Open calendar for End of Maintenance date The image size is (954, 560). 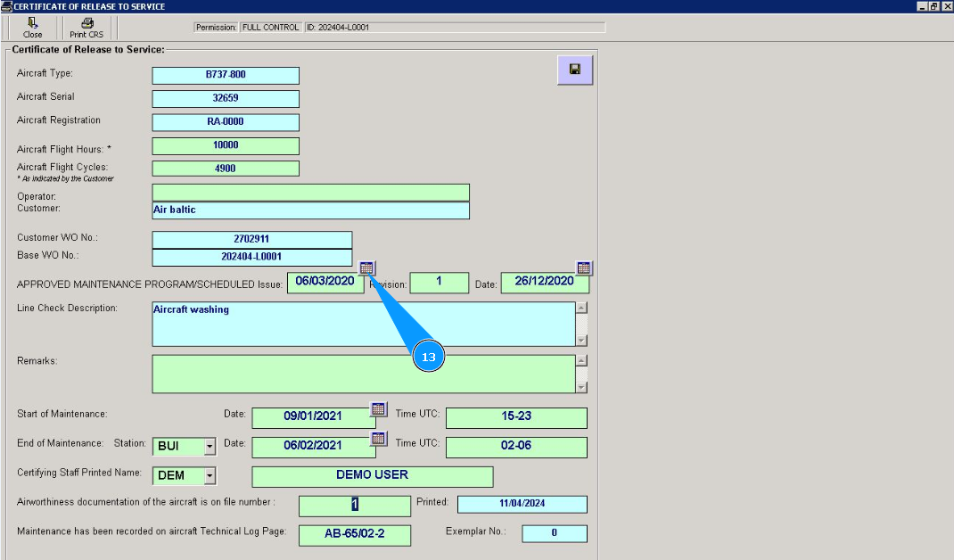[379, 438]
